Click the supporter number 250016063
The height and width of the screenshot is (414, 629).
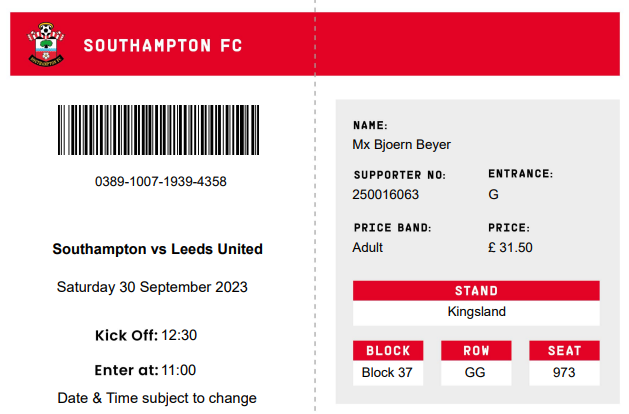click(x=386, y=195)
